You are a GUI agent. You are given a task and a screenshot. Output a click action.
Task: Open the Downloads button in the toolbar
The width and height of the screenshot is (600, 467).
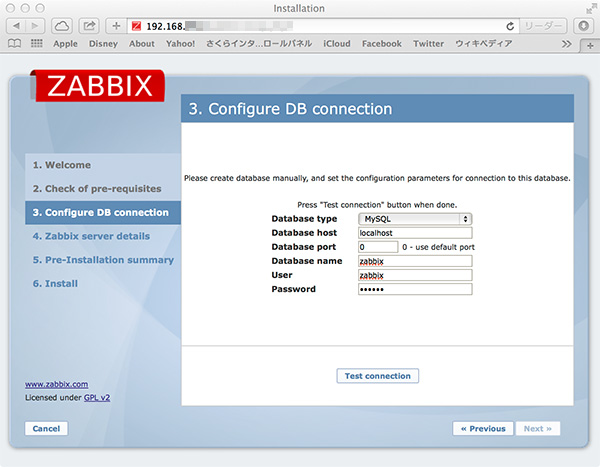(584, 25)
